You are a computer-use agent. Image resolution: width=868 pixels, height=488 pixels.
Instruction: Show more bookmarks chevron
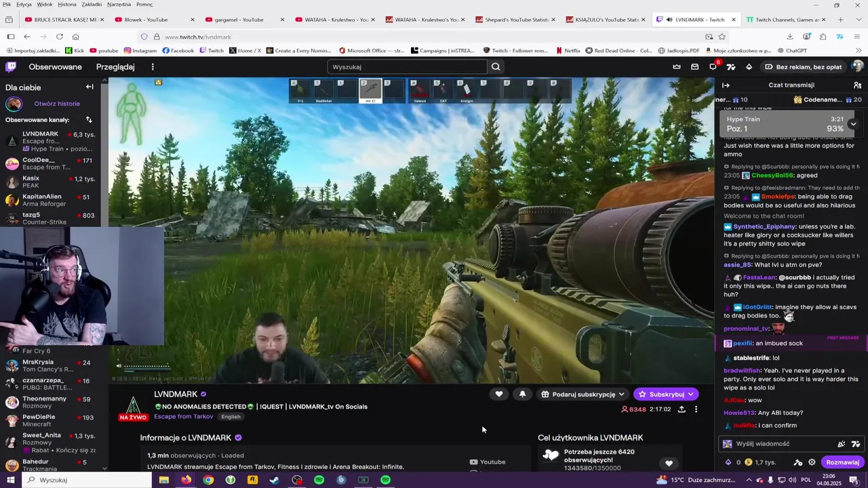pyautogui.click(x=858, y=50)
